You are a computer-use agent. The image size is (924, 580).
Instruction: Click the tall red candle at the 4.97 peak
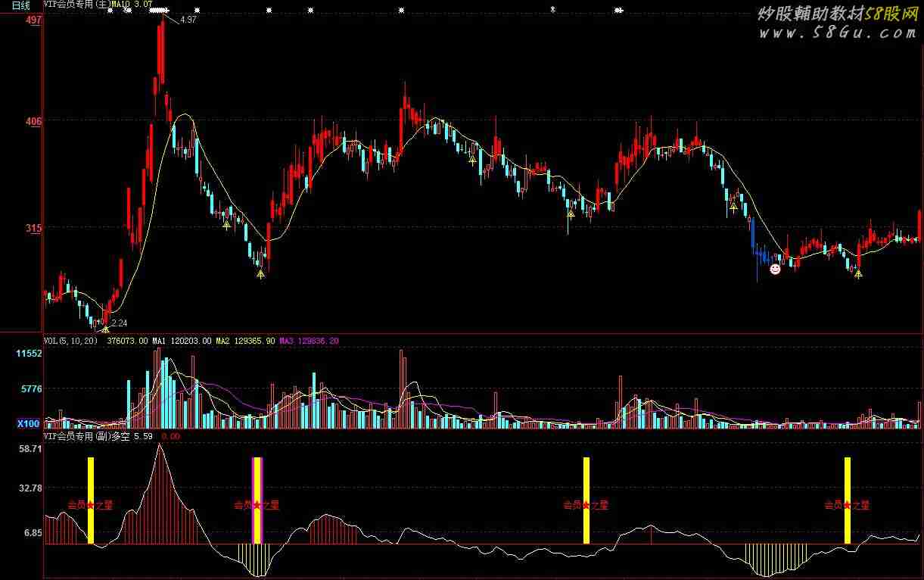point(161,53)
